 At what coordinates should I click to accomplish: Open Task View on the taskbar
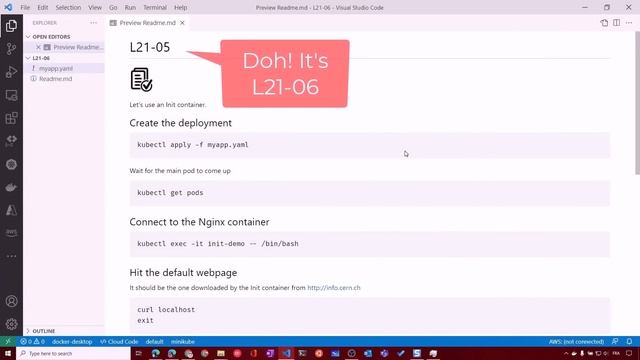[x=138, y=353]
